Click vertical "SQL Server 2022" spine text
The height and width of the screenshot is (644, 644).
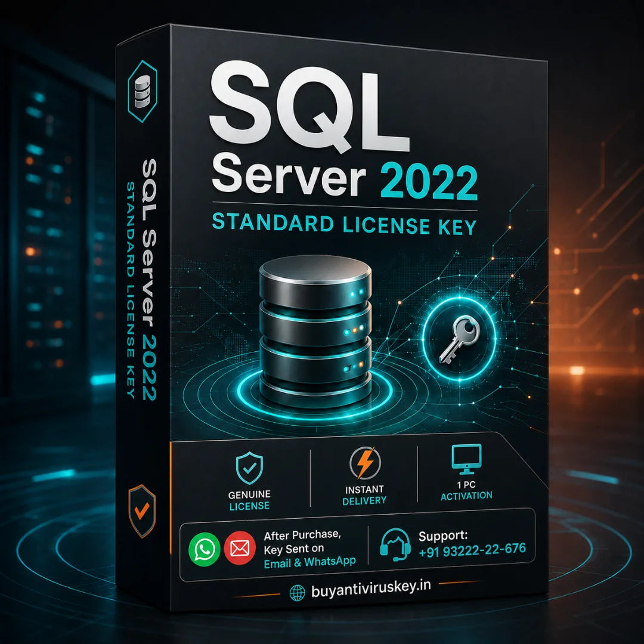149,279
